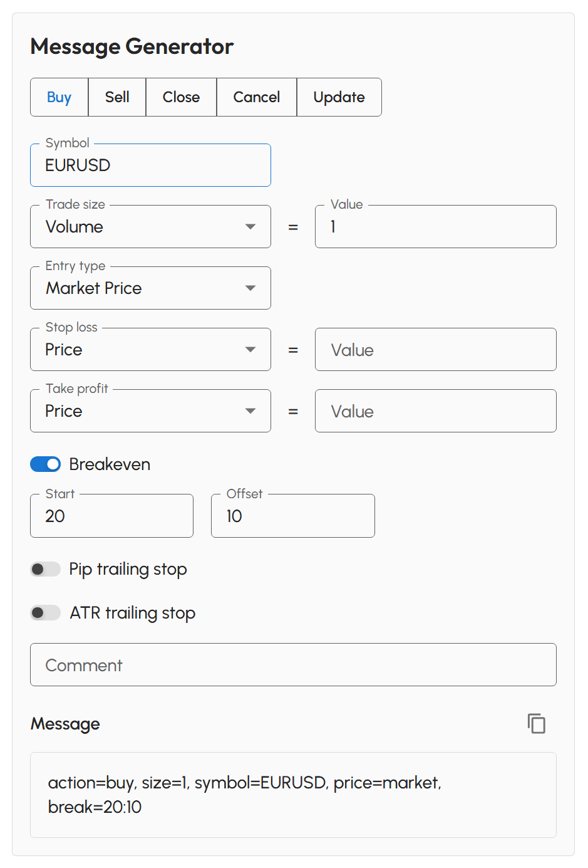Click the Comment input field
This screenshot has width=588, height=868.
293,665
